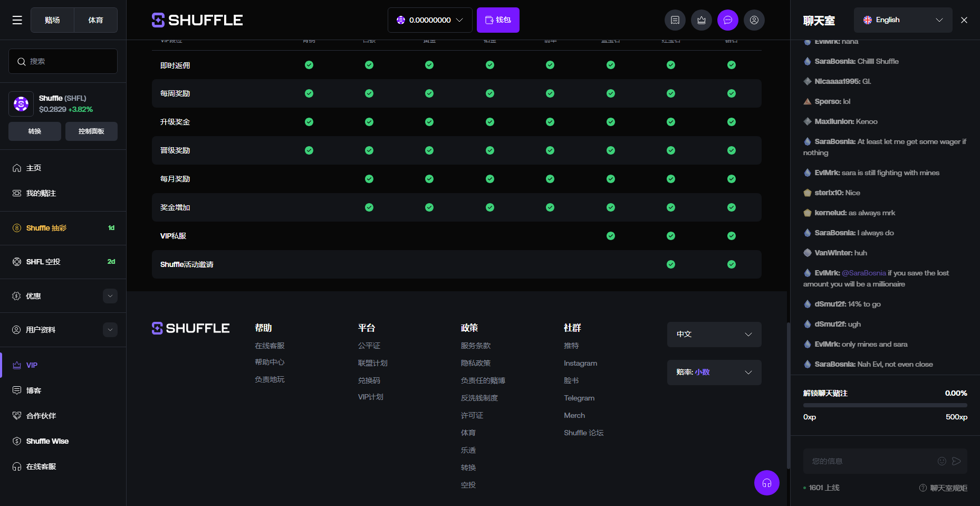Viewport: 980px width, 506px height.
Task: Open the Instagram footer link
Action: [x=580, y=363]
